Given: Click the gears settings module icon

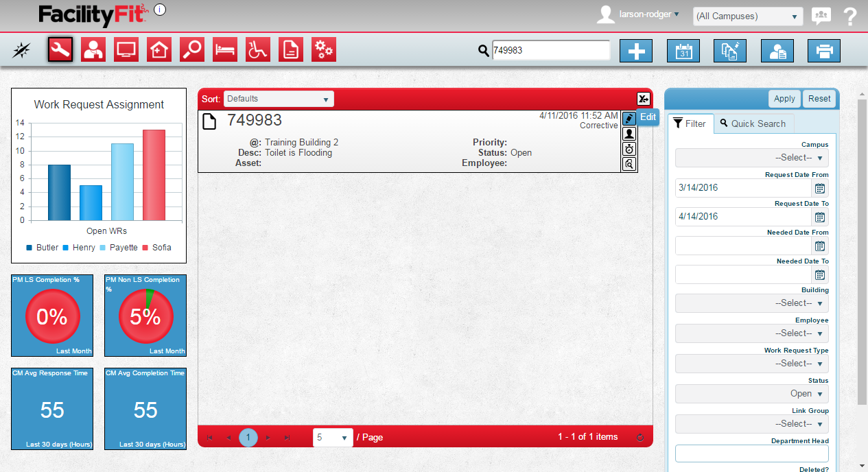Looking at the screenshot, I should pos(324,49).
